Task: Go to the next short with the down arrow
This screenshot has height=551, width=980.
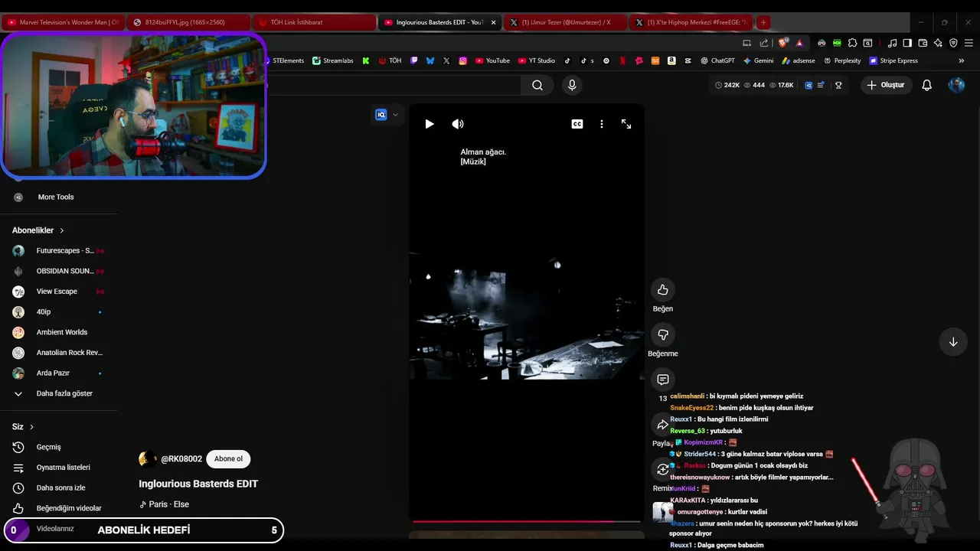Action: click(953, 342)
